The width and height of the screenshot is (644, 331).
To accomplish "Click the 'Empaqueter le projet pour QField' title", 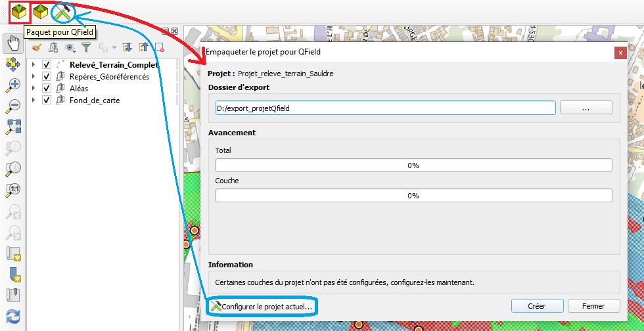I will pos(263,52).
